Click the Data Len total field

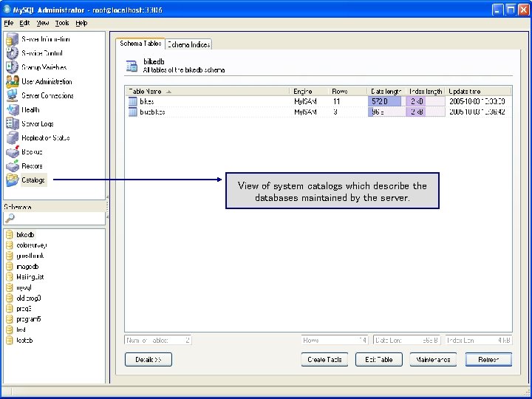tap(407, 341)
